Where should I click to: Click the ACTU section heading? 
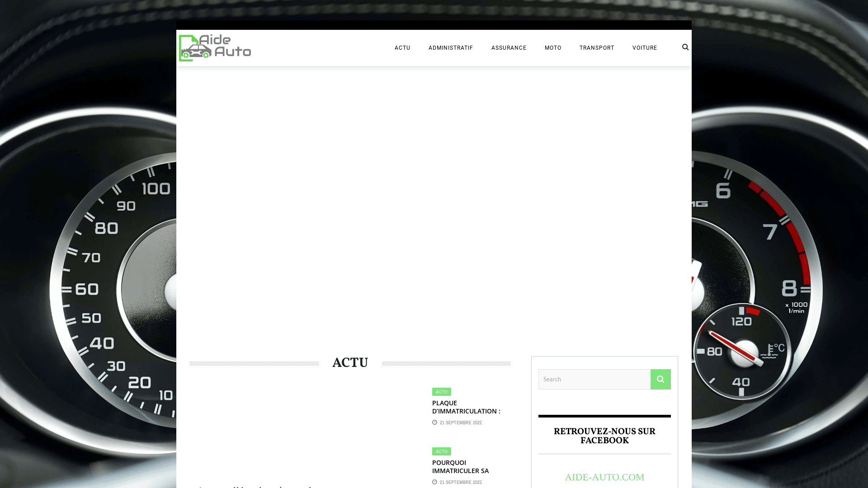tap(350, 363)
